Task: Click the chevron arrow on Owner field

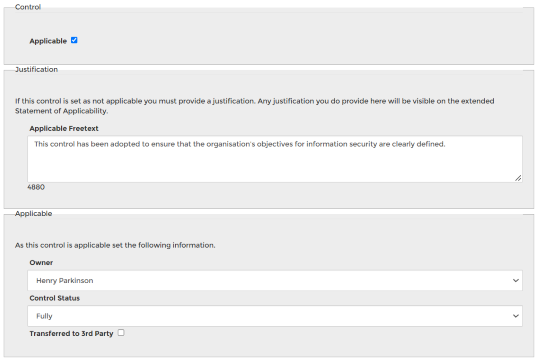Action: (x=516, y=281)
